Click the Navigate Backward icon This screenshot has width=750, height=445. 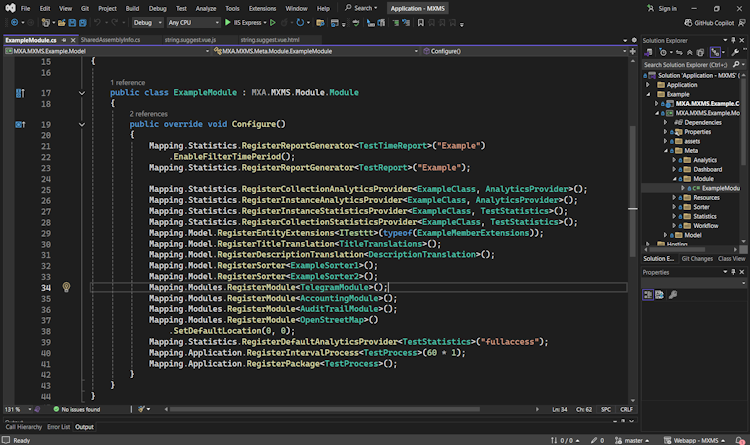[x=14, y=22]
